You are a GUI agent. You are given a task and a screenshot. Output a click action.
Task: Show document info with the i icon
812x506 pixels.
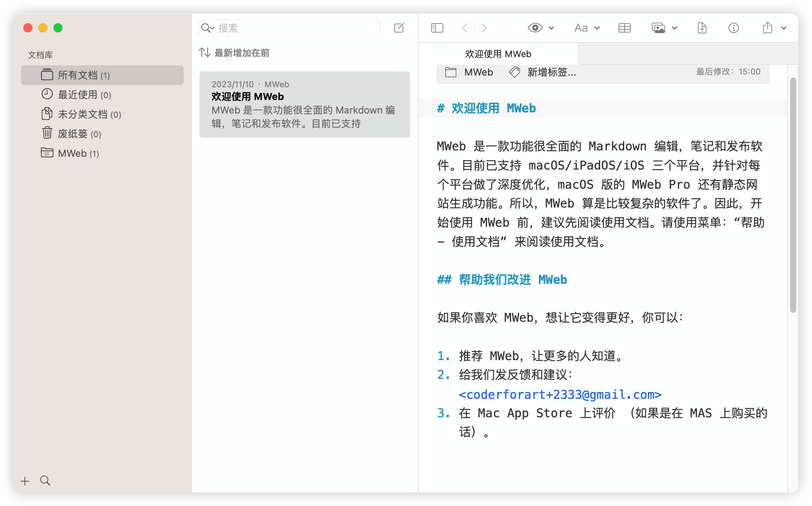(x=734, y=28)
